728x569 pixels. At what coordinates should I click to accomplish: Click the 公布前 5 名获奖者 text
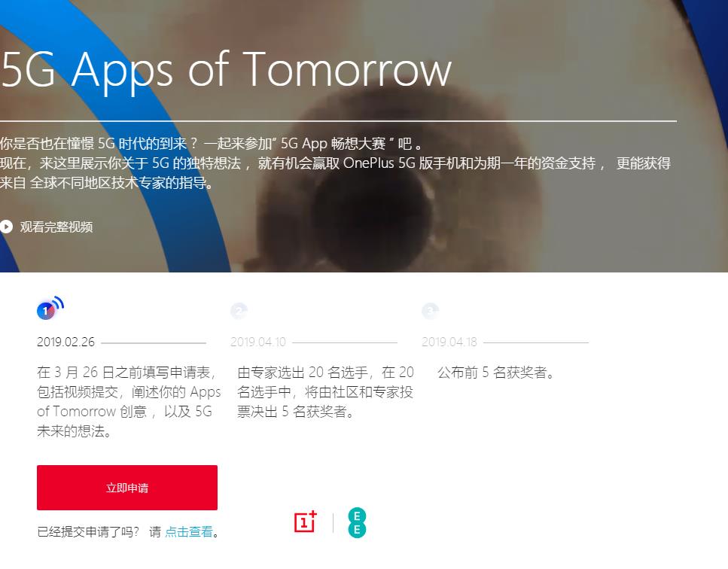coord(496,373)
